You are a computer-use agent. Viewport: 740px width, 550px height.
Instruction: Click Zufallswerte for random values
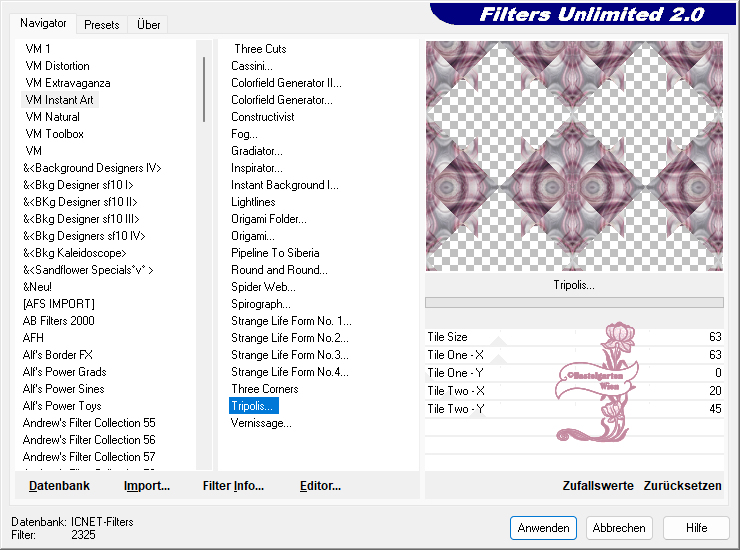597,485
